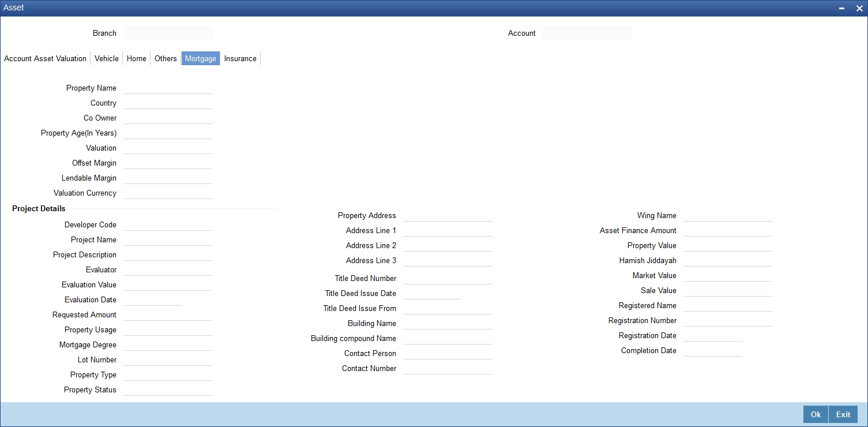The image size is (868, 427).
Task: Click the 'Project Details' section heading
Action: click(x=39, y=208)
